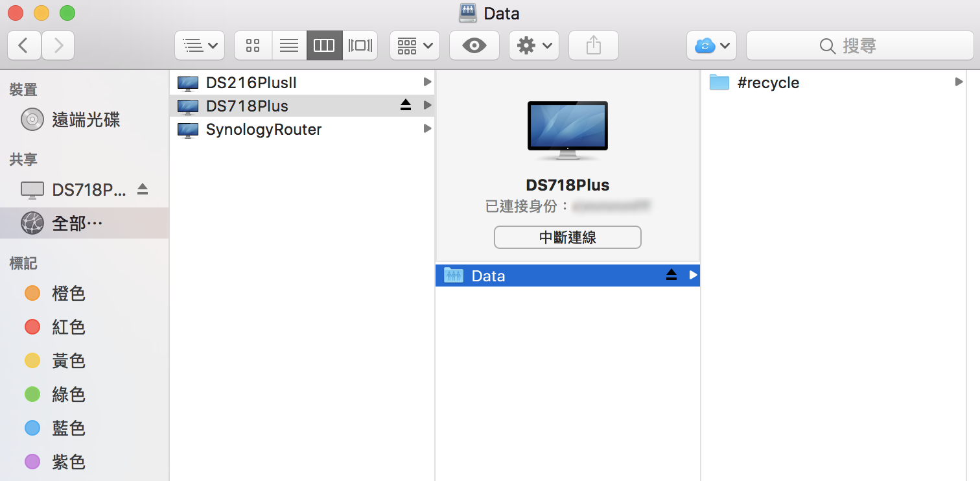Expand the SynologyRouter arrow

[x=427, y=129]
